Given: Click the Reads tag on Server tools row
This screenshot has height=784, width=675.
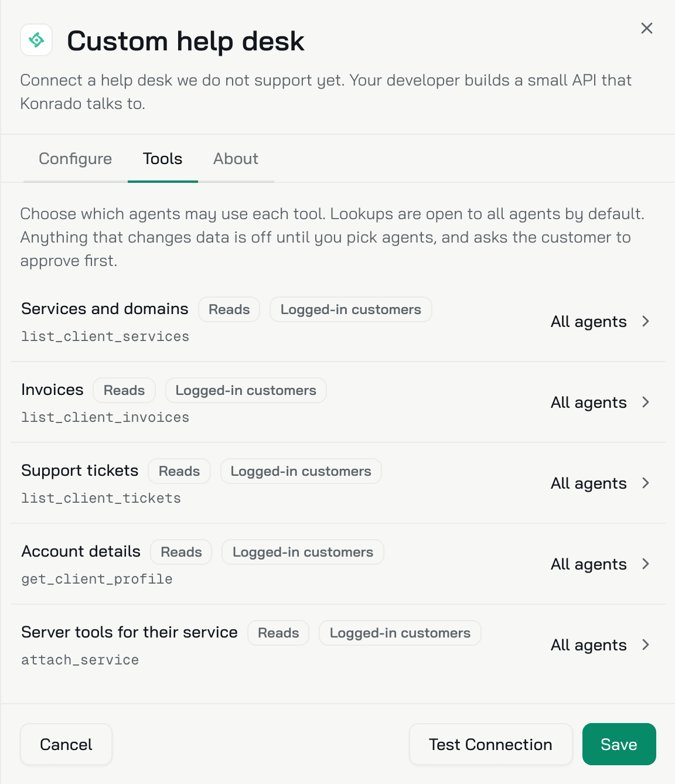Looking at the screenshot, I should 278,633.
